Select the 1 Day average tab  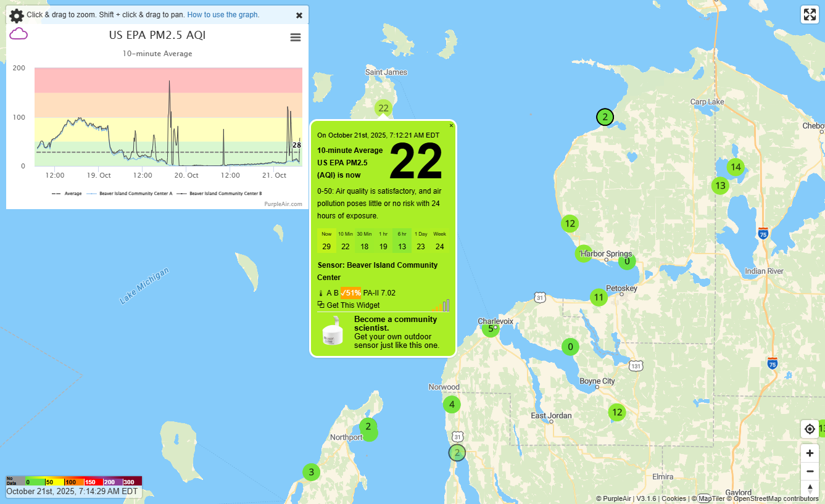pyautogui.click(x=421, y=241)
